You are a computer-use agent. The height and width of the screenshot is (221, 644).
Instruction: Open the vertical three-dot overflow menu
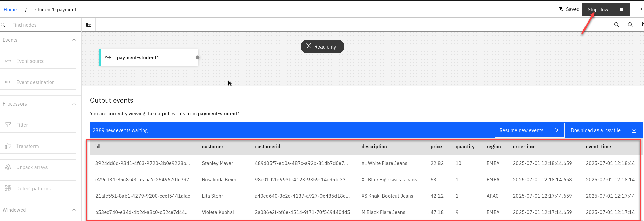click(x=641, y=10)
